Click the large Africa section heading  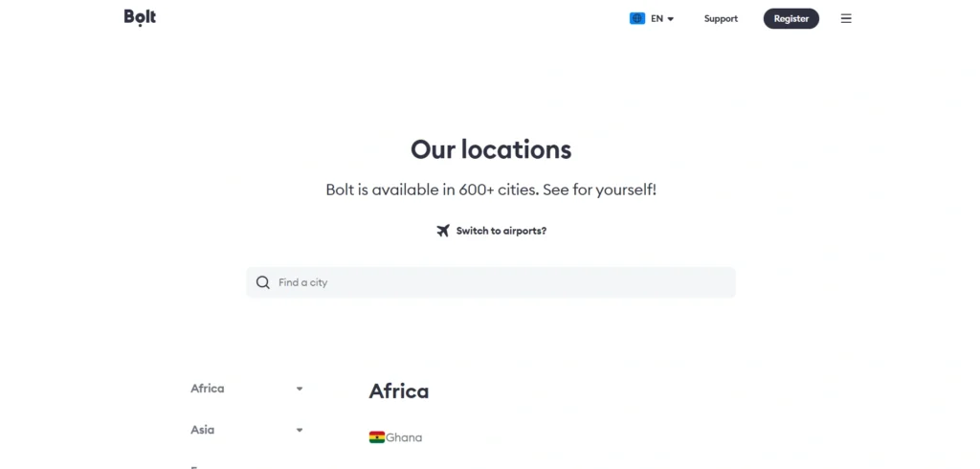pos(399,391)
